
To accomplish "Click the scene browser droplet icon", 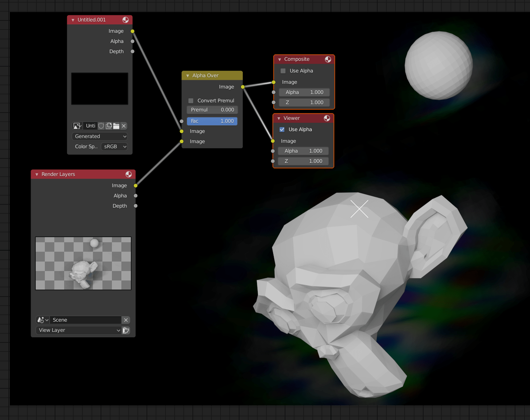I will [41, 320].
